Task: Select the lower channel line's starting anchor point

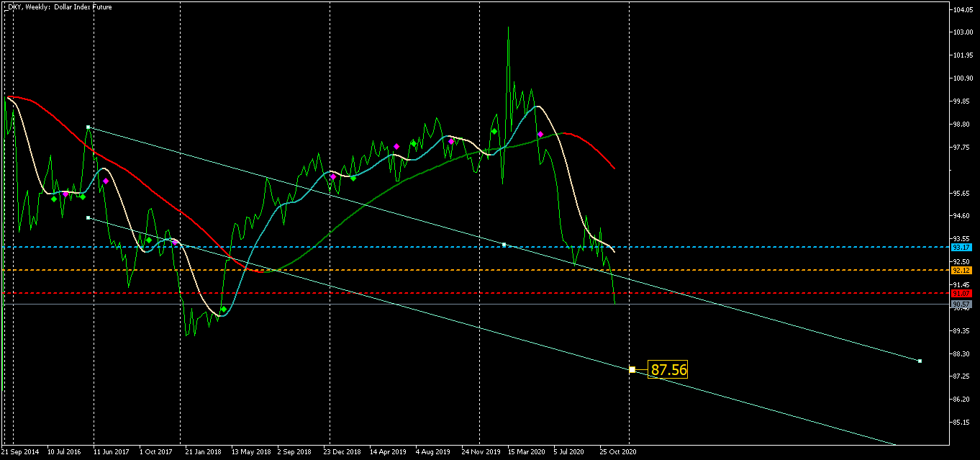Action: tap(88, 217)
